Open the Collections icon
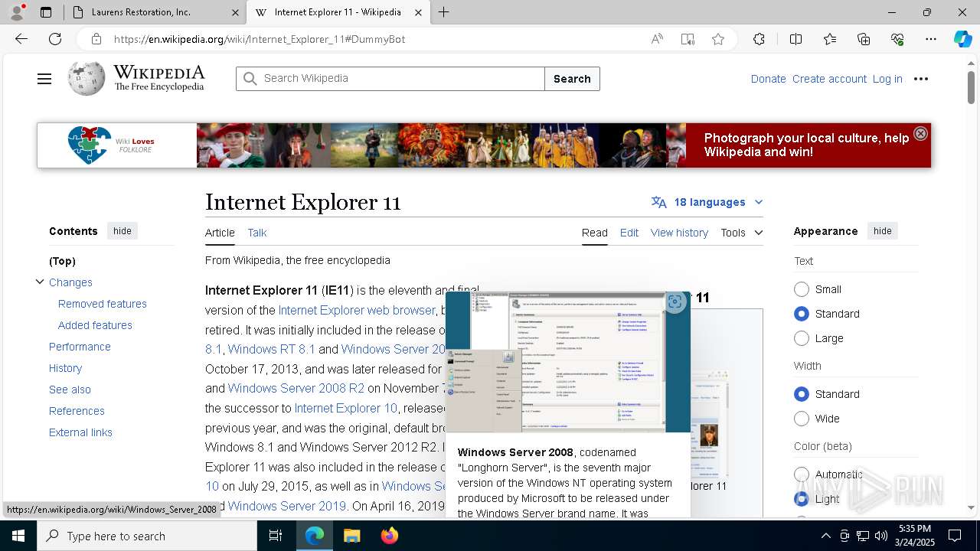The width and height of the screenshot is (980, 551). [864, 39]
